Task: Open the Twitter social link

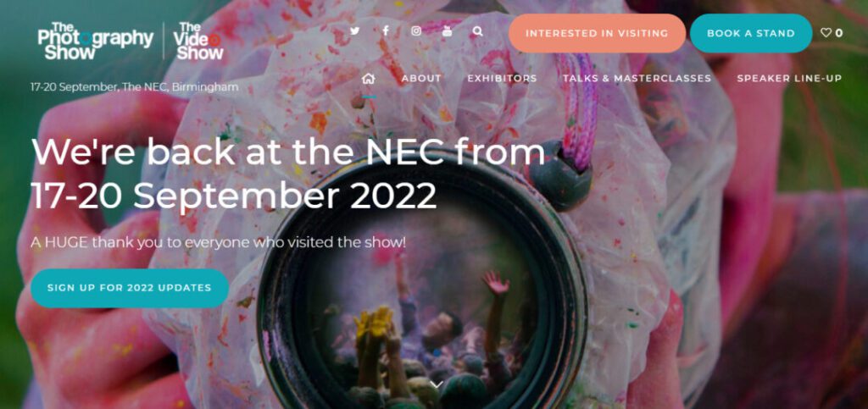Action: point(355,31)
